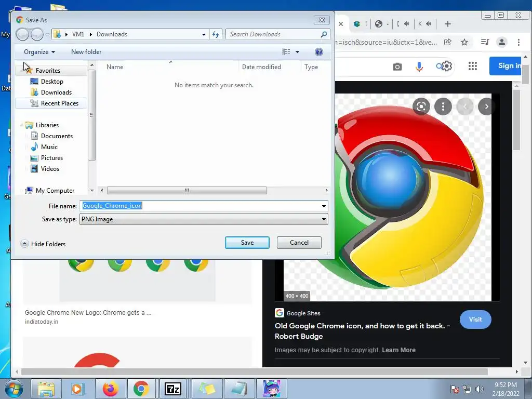
Task: Click the file list horizontal scrollbar
Action: point(187,190)
